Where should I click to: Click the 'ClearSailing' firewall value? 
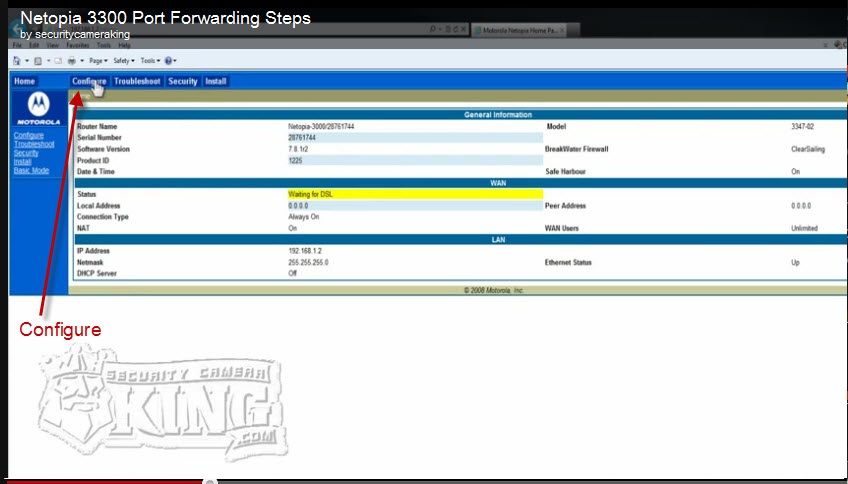point(808,149)
